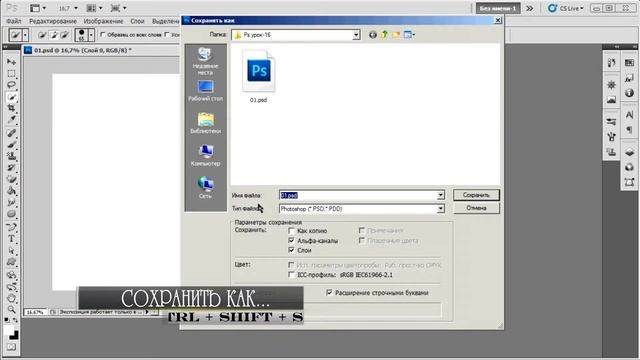Select the Pen tool
This screenshot has width=640, height=360.
(x=11, y=227)
